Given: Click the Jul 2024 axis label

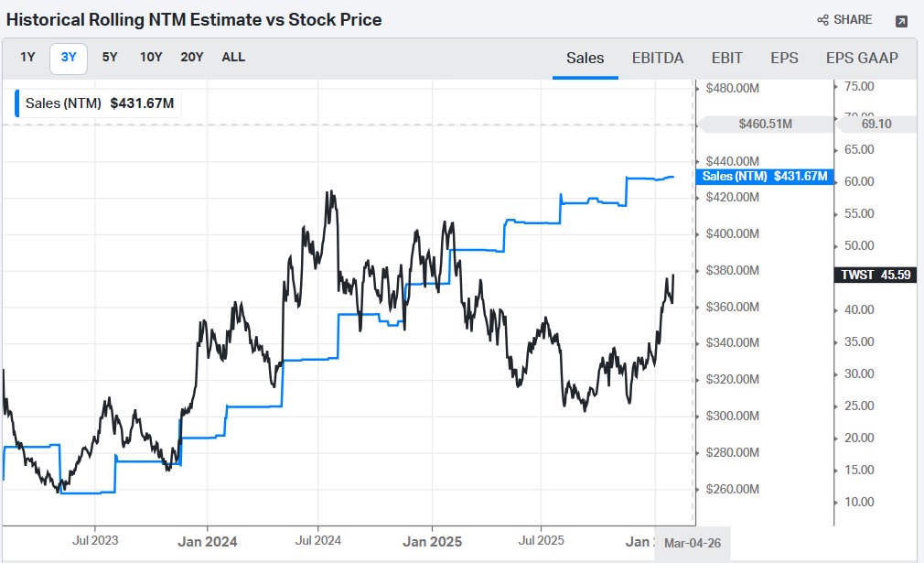Looking at the screenshot, I should [318, 541].
